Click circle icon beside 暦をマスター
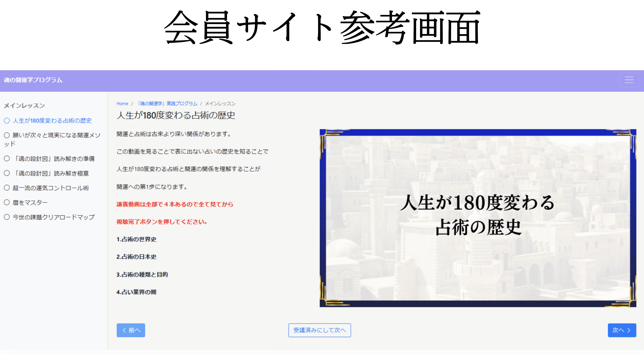 (x=7, y=202)
